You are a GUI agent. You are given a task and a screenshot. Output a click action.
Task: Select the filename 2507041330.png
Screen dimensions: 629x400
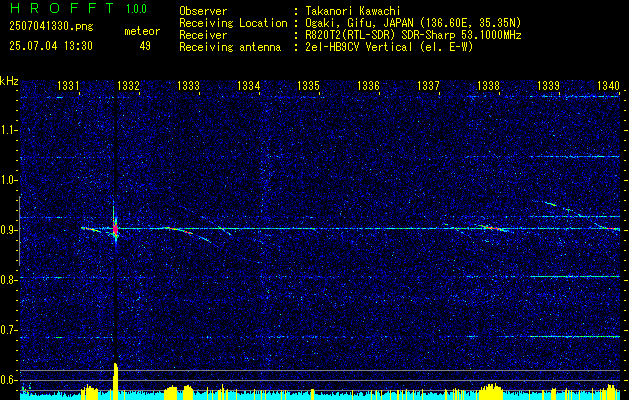tap(51, 27)
